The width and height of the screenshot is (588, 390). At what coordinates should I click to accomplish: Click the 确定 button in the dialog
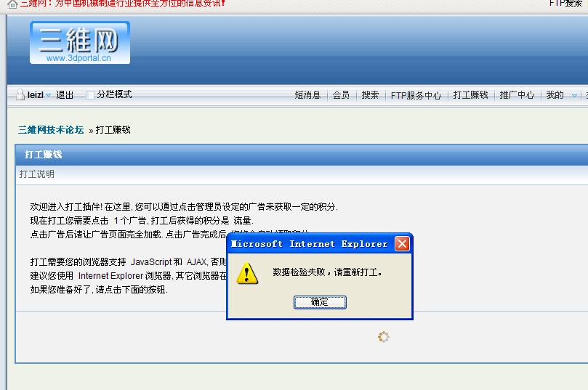(320, 302)
